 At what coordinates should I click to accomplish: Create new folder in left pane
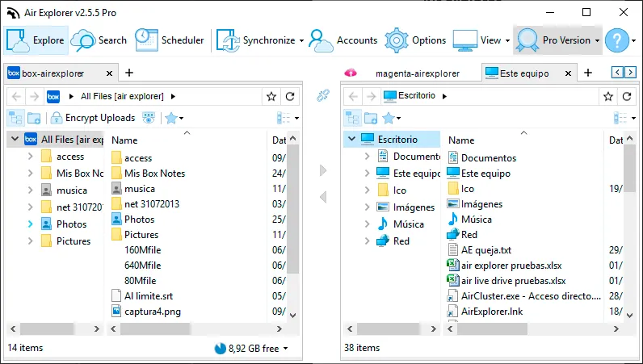coord(34,119)
